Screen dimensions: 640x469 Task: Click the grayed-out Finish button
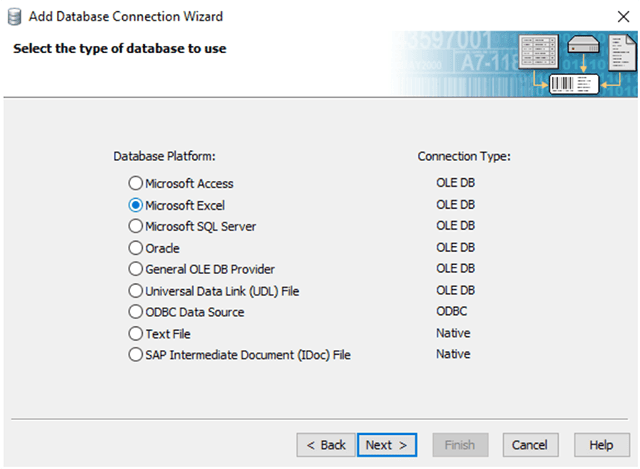pyautogui.click(x=460, y=445)
